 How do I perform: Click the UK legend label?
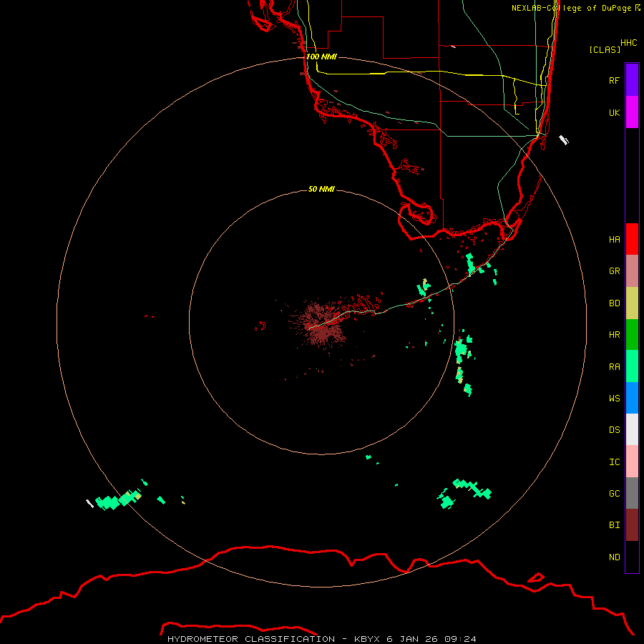614,113
